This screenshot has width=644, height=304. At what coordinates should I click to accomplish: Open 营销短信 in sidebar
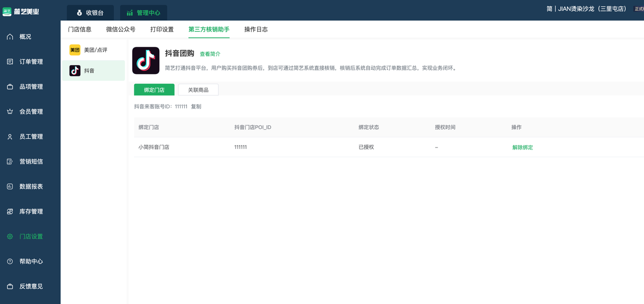point(30,162)
